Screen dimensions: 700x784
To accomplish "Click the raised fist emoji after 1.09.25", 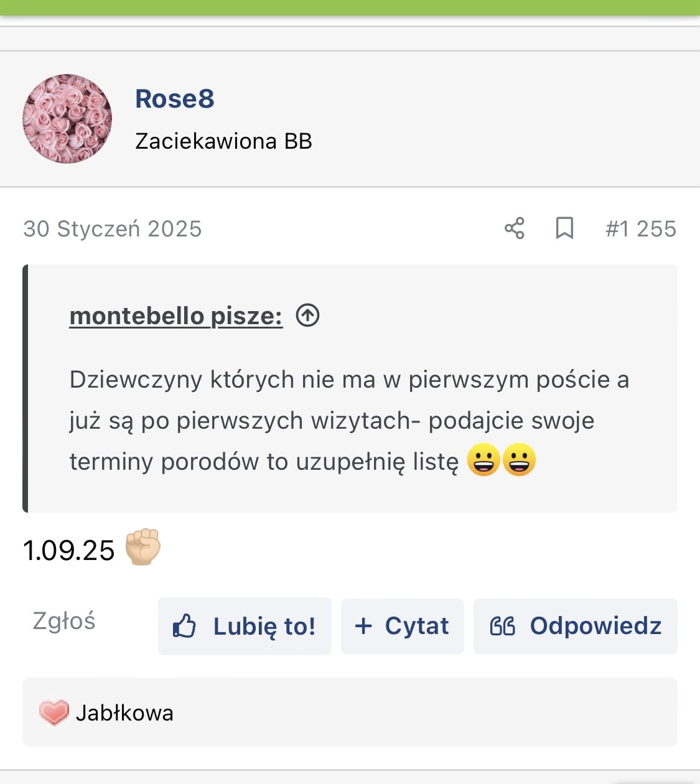I will click(143, 548).
